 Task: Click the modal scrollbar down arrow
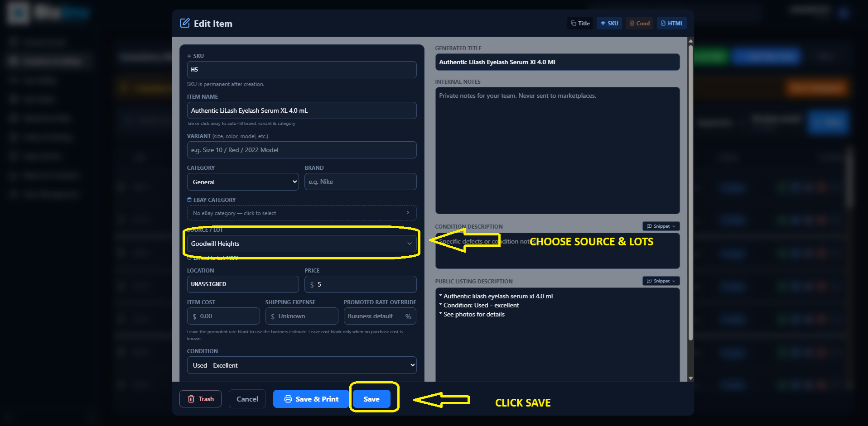(x=690, y=378)
